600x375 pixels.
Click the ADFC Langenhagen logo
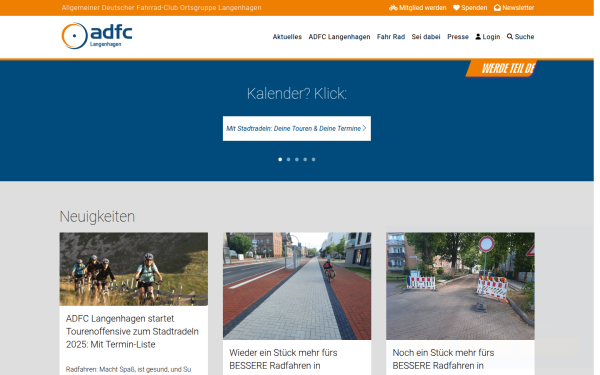tap(97, 36)
